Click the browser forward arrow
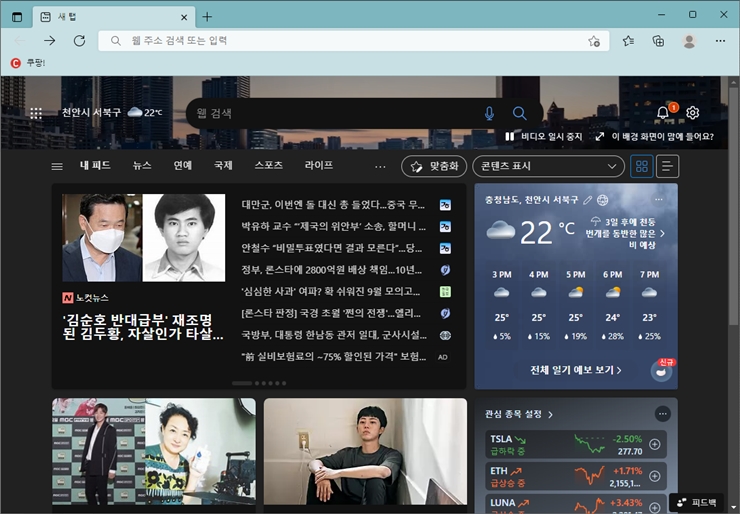The height and width of the screenshot is (514, 740). click(x=50, y=41)
